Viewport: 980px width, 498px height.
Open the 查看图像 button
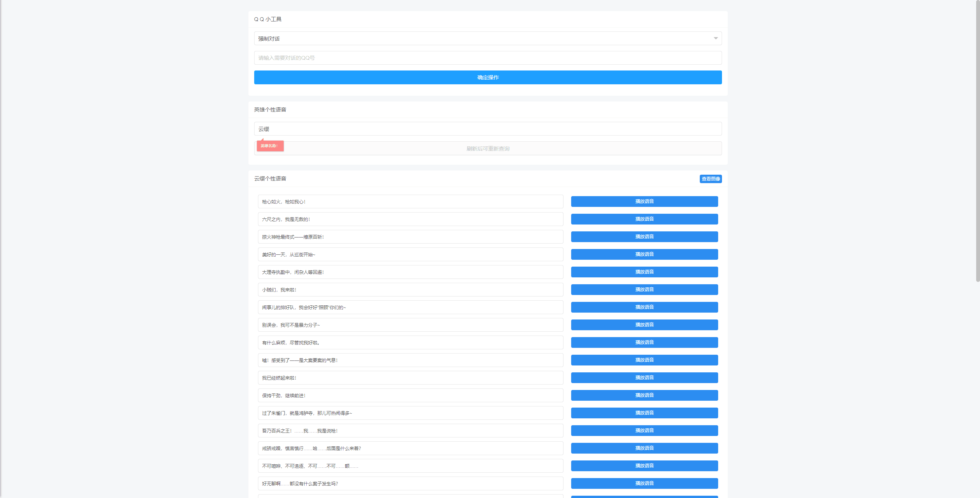point(710,179)
